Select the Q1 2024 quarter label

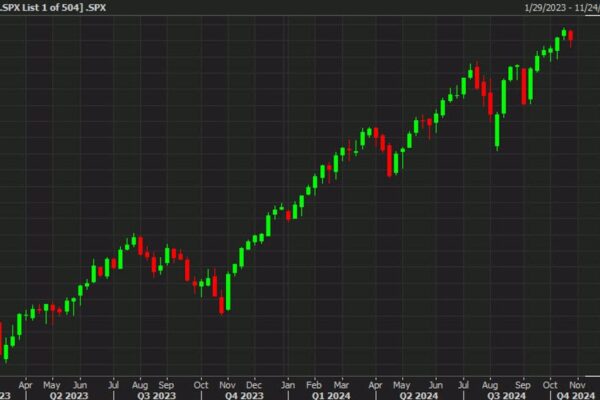point(331,395)
